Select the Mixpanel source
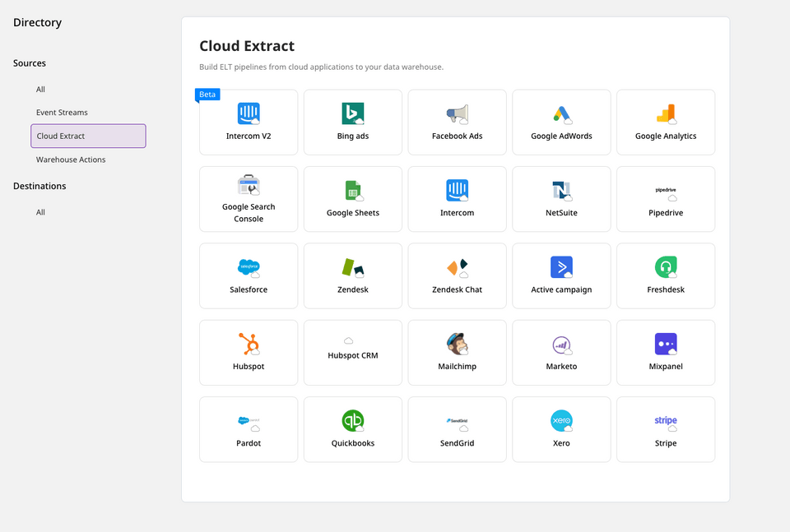 (x=665, y=352)
